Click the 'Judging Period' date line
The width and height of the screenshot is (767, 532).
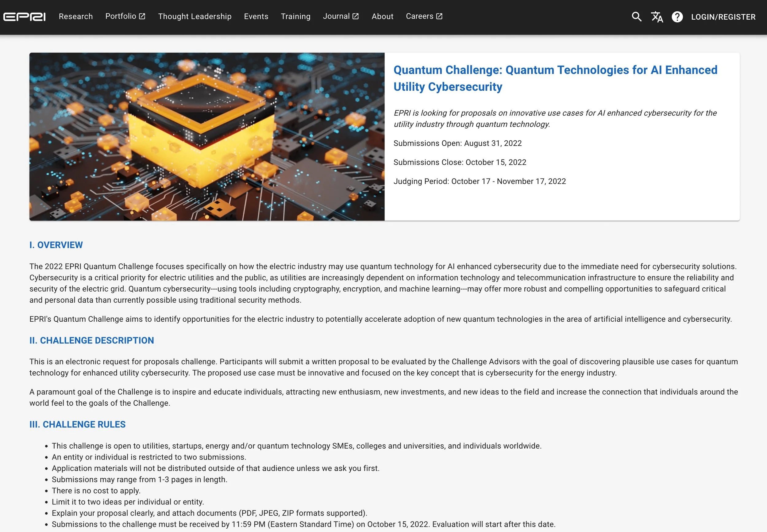coord(480,181)
